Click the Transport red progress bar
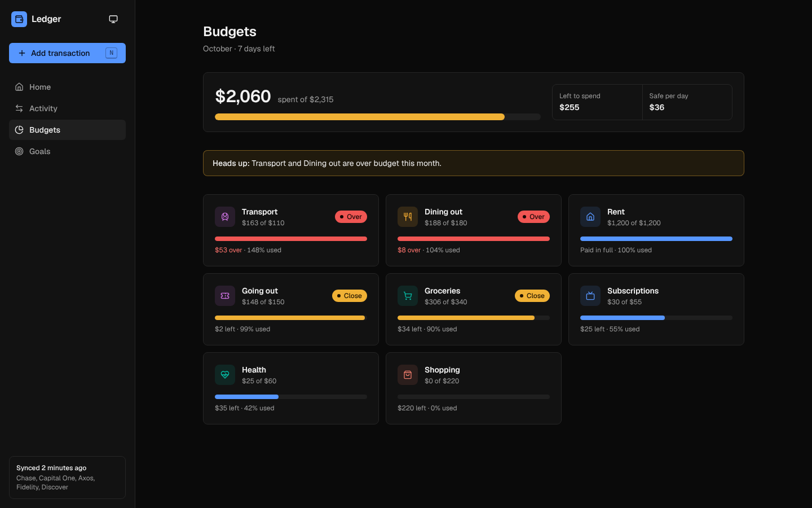Viewport: 812px width, 508px height. point(291,239)
